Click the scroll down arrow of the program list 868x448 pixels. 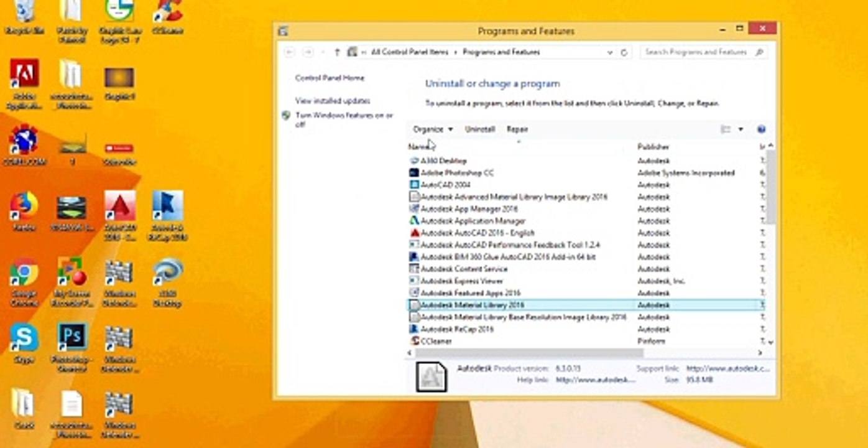(x=771, y=342)
